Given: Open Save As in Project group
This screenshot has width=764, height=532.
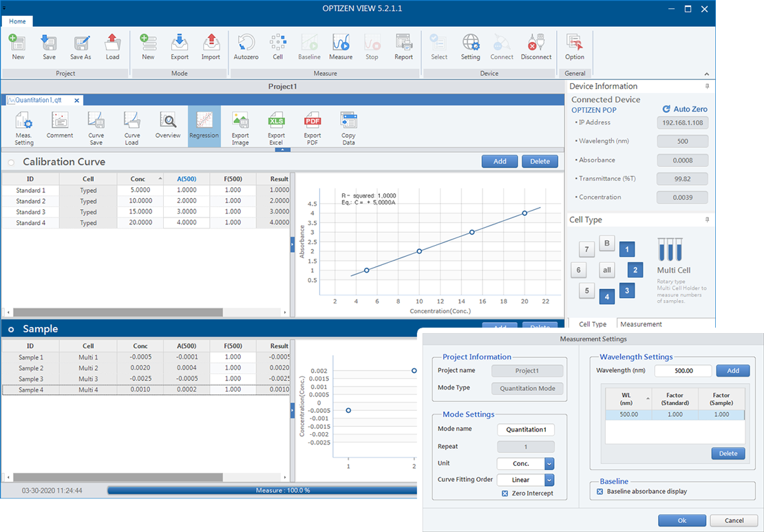Looking at the screenshot, I should click(x=81, y=47).
